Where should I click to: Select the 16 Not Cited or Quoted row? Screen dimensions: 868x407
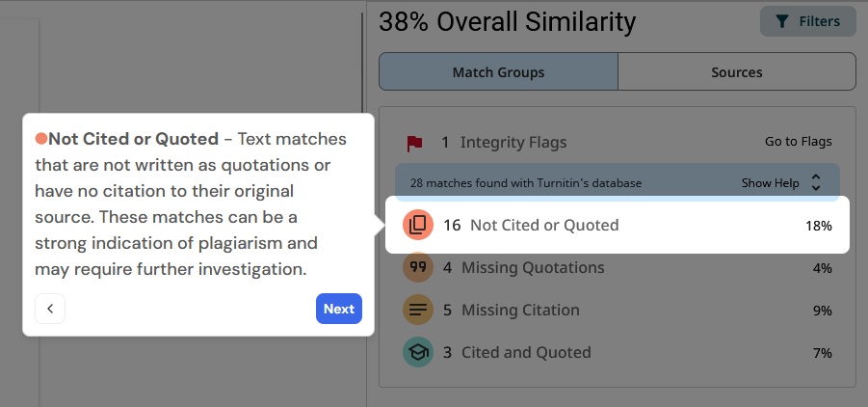point(618,225)
